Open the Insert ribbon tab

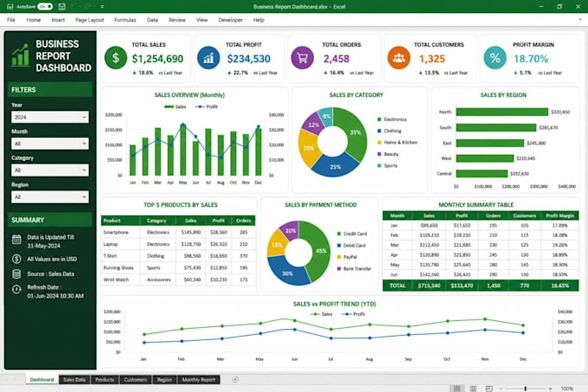(58, 20)
